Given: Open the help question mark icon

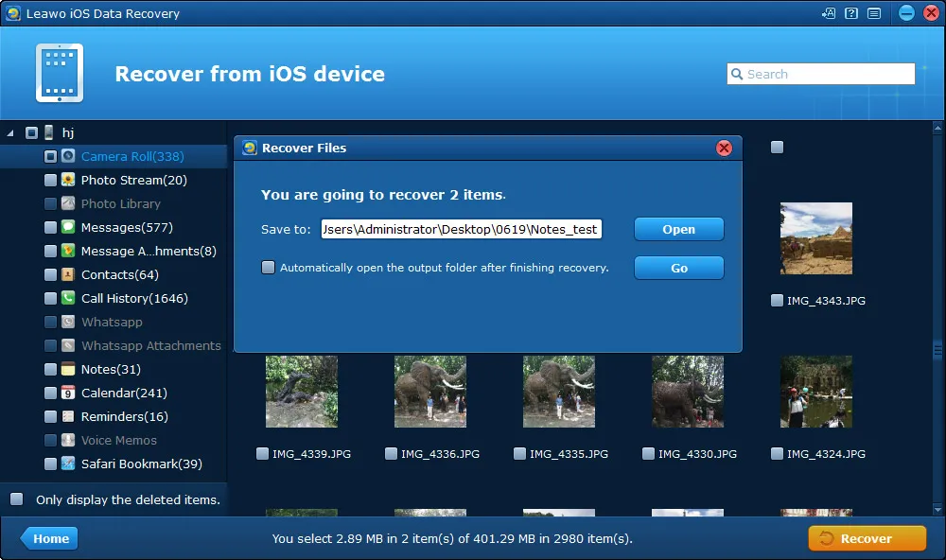Looking at the screenshot, I should click(851, 13).
